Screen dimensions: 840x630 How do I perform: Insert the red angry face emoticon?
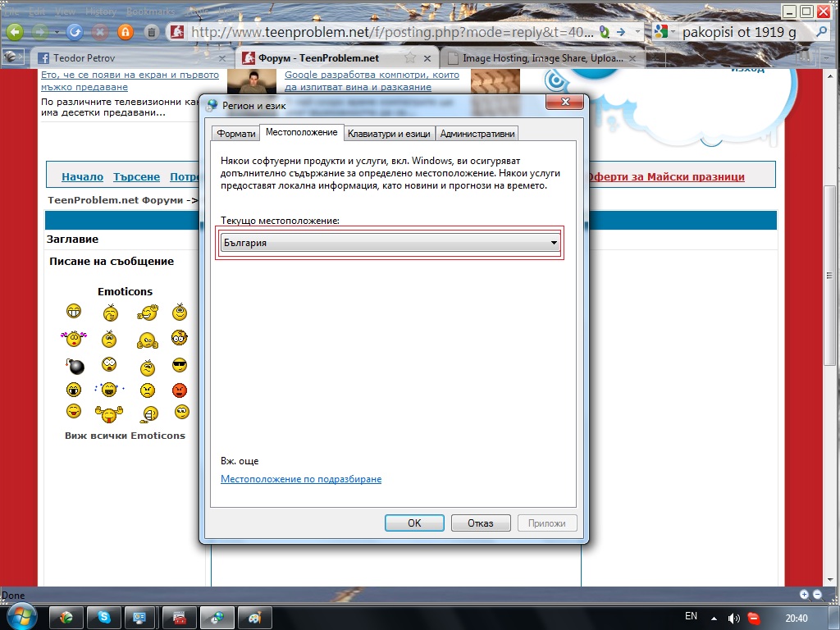(180, 390)
